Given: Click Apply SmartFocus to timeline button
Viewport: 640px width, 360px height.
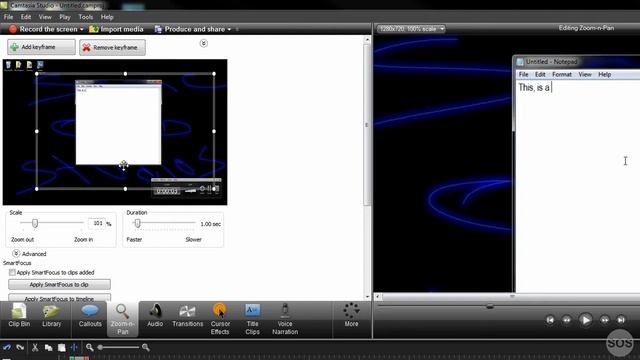Looking at the screenshot, I should coord(59,298).
